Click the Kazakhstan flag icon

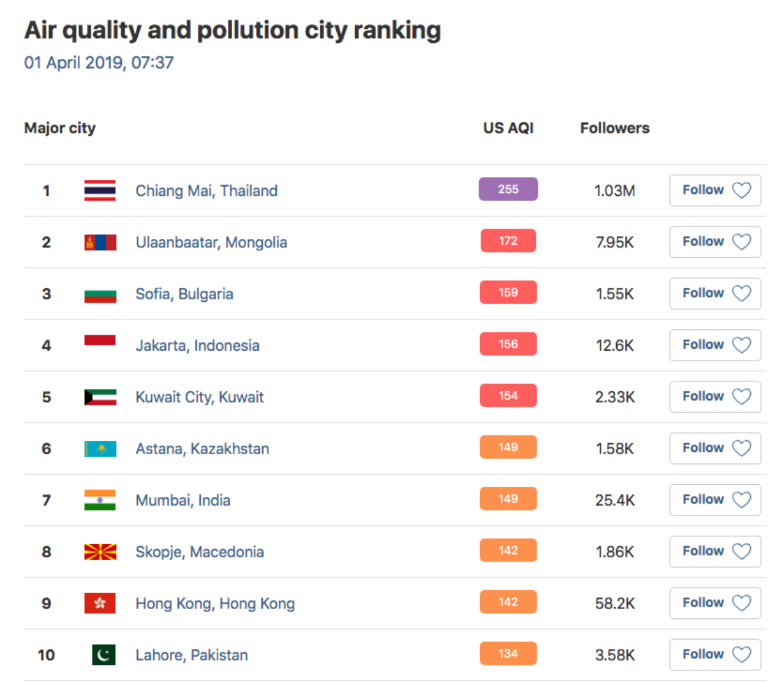click(100, 449)
